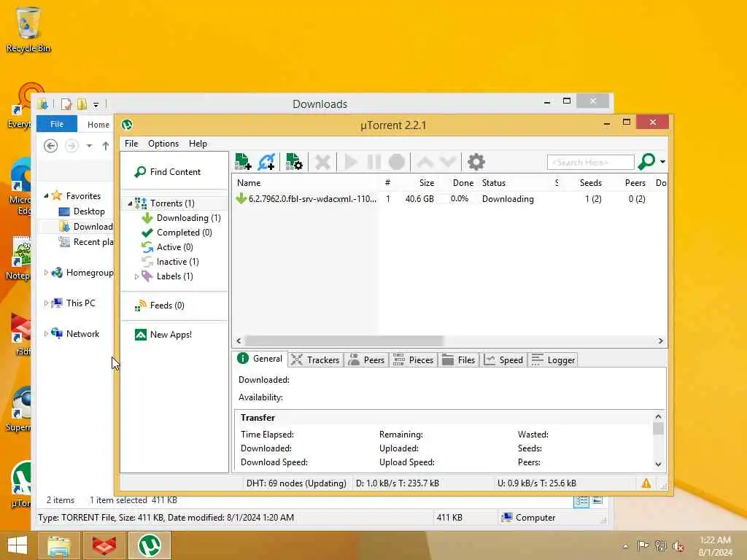The image size is (747, 560).
Task: Expand the Labels tree node
Action: (x=136, y=276)
